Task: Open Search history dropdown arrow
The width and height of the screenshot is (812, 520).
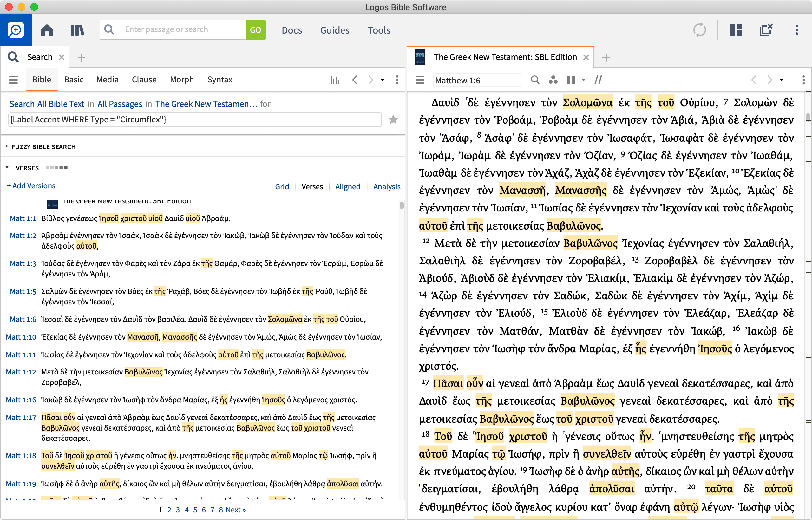Action: click(382, 80)
